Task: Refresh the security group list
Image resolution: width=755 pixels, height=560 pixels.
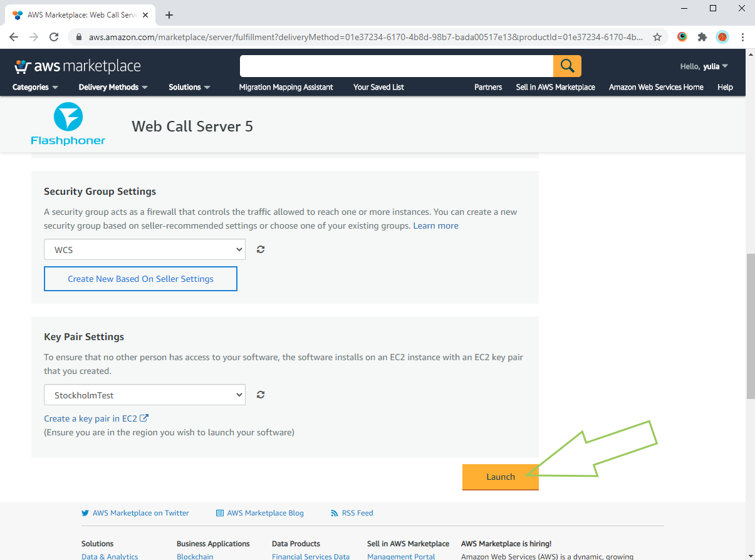Action: 261,249
